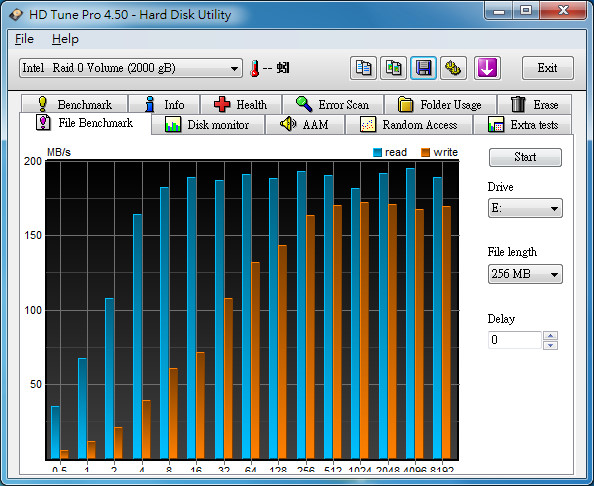Click the Start button
Viewport: 594px width, 486px height.
(x=525, y=157)
